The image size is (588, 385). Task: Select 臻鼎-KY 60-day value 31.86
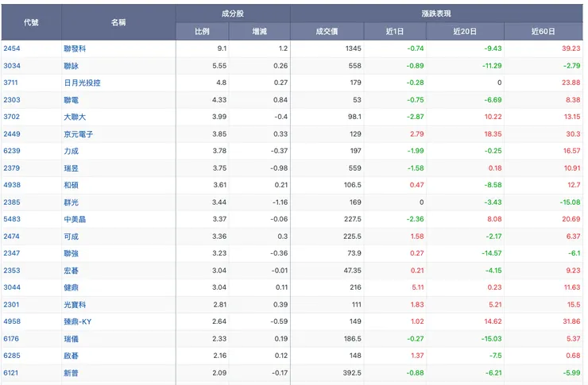pos(571,321)
